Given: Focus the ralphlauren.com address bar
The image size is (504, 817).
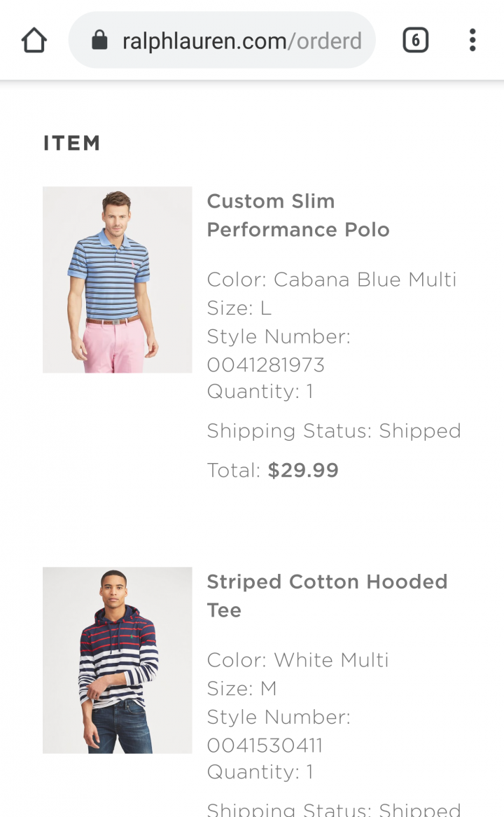Looking at the screenshot, I should [222, 40].
